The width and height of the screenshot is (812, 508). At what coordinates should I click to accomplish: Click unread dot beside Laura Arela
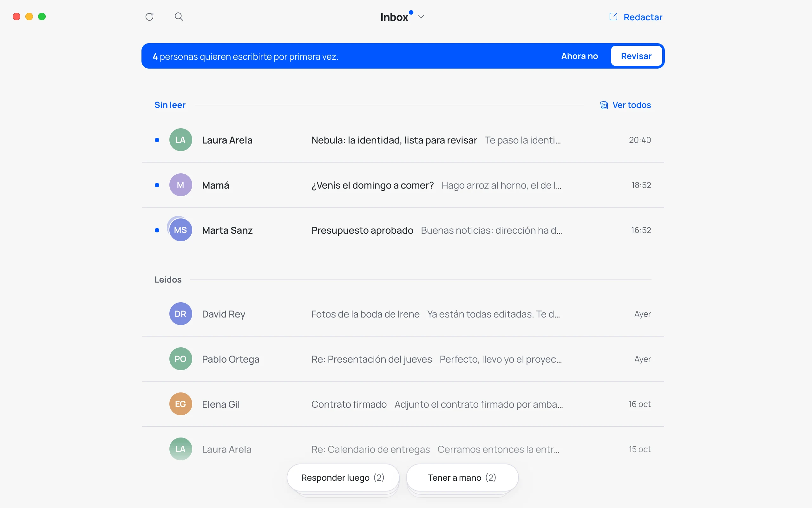157,140
